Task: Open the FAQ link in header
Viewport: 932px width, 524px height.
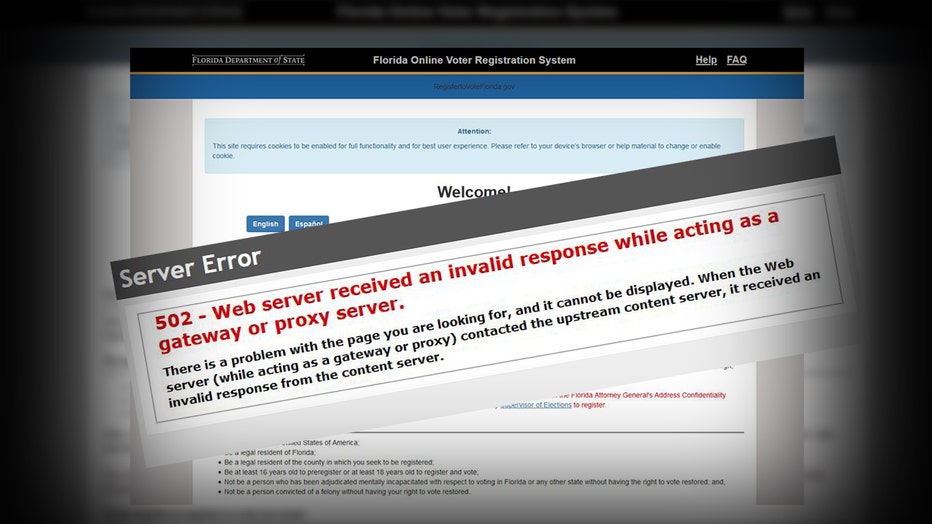Action: tap(736, 60)
